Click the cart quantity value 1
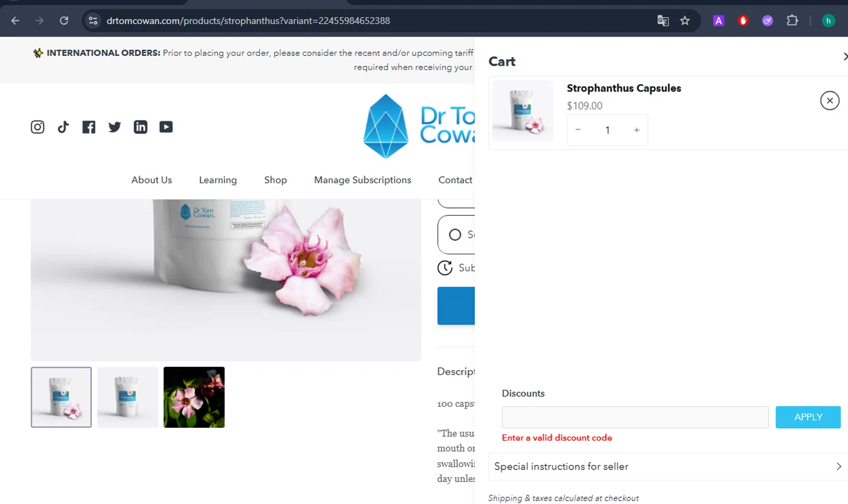Screen dimensions: 848x504 pyautogui.click(x=607, y=130)
